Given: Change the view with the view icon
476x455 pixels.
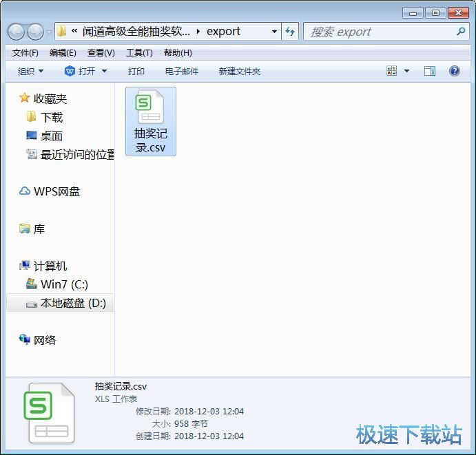Looking at the screenshot, I should pyautogui.click(x=391, y=71).
